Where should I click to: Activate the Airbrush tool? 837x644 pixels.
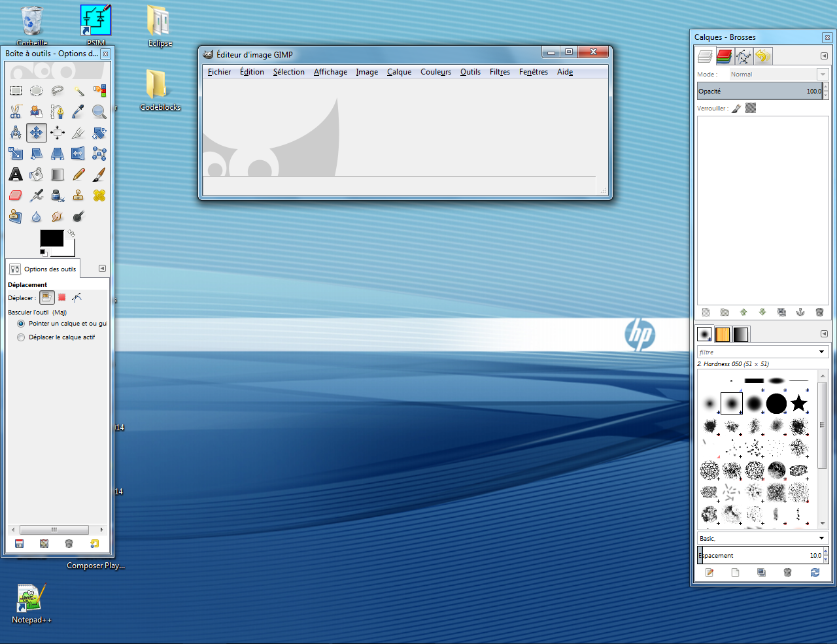(x=37, y=195)
